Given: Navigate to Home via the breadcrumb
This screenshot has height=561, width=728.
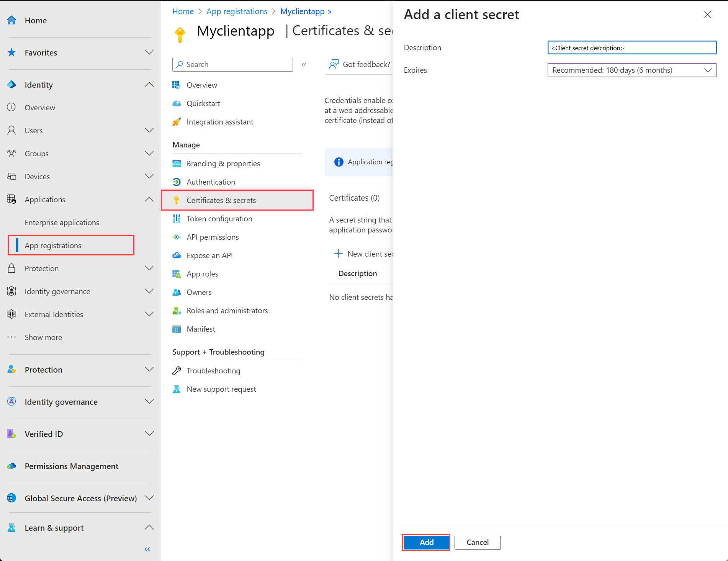Looking at the screenshot, I should [183, 11].
